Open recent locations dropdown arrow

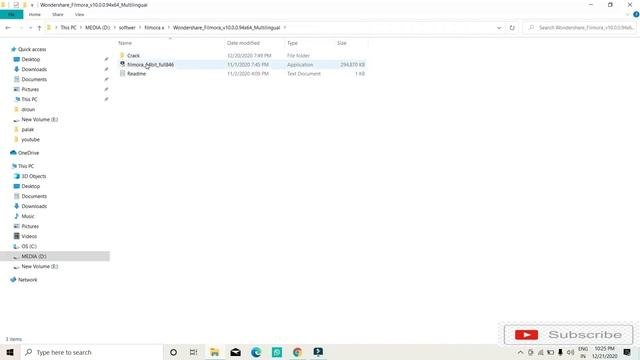[x=31, y=28]
